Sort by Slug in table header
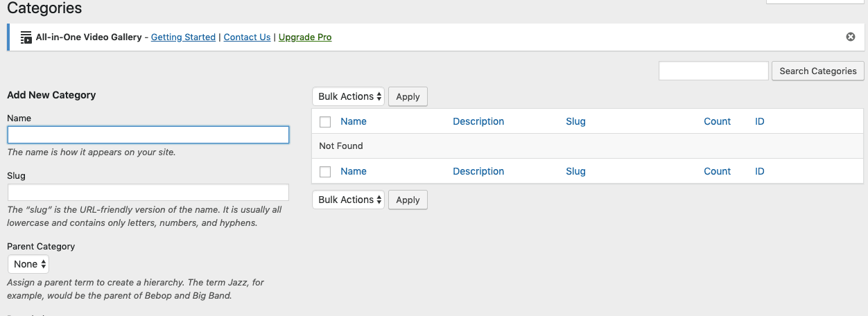This screenshot has width=868, height=316. tap(575, 121)
